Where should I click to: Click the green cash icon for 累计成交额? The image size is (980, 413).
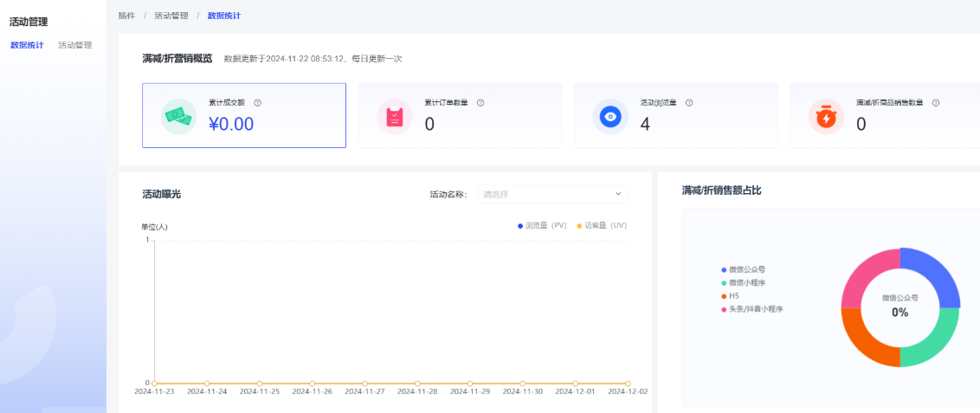(x=179, y=116)
